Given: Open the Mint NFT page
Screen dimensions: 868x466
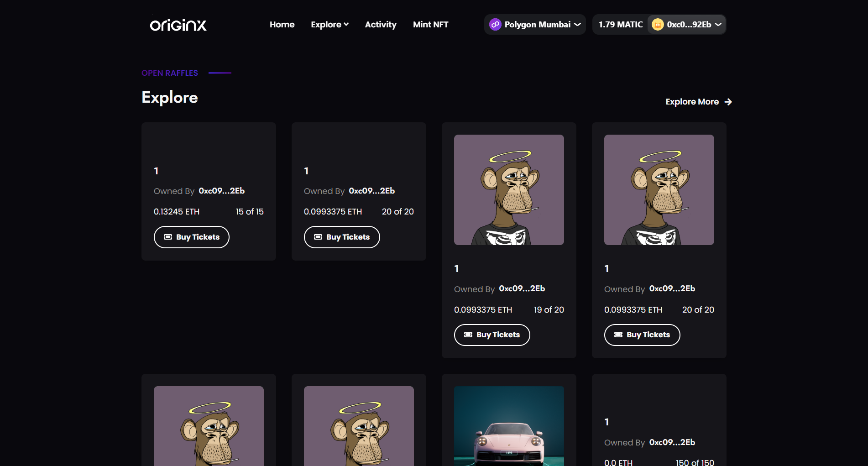Looking at the screenshot, I should pos(430,25).
